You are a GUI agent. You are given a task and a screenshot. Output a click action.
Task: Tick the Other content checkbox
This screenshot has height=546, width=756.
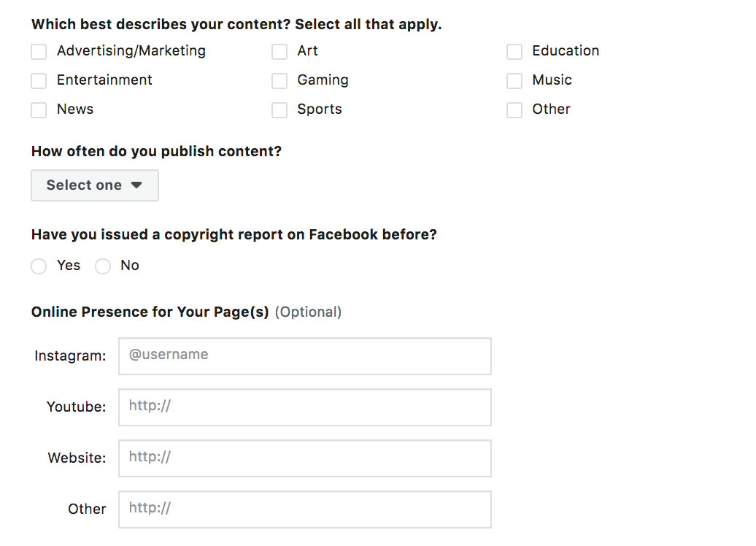coord(514,110)
